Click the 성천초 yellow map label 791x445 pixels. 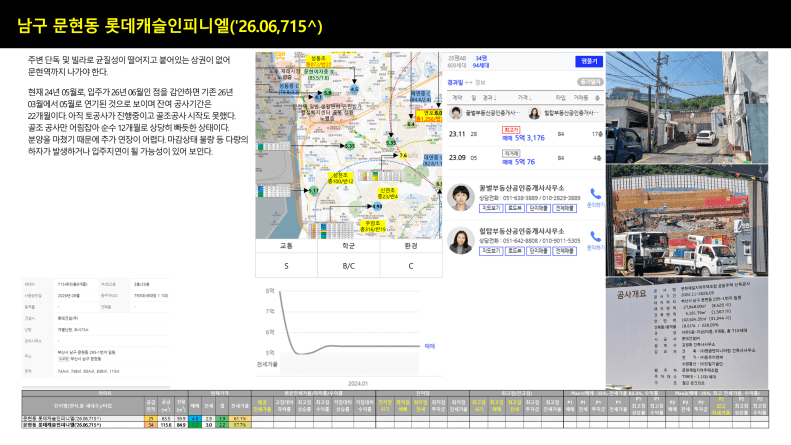(x=341, y=178)
